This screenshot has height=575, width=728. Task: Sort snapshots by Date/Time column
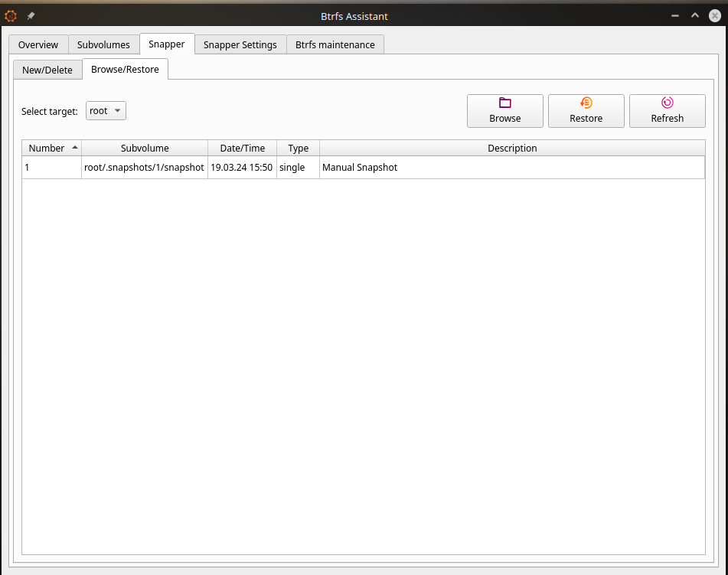pyautogui.click(x=242, y=148)
